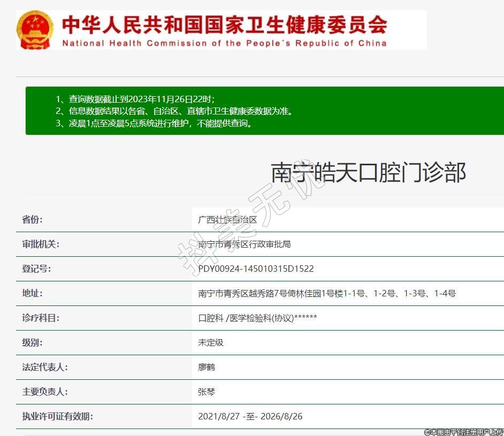Click the approval authority value 南宁市青秀区行政审批局
Viewport: 504px width, 436px height.
pyautogui.click(x=244, y=244)
